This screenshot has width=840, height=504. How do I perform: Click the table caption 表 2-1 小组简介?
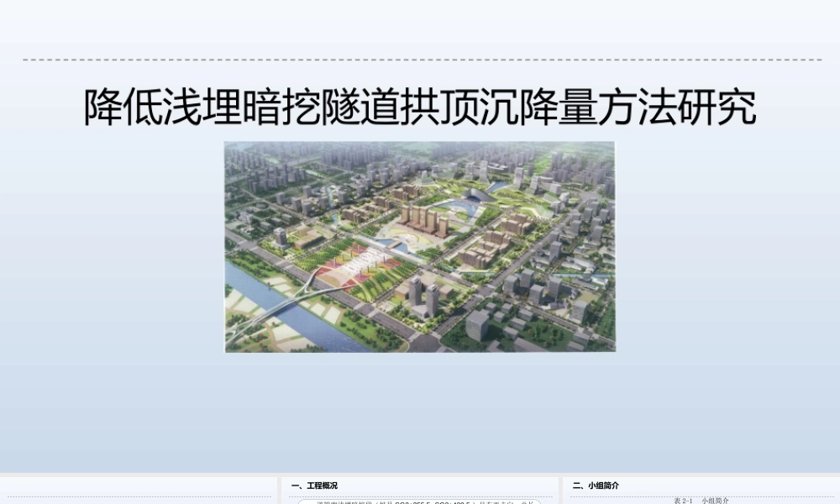tap(701, 501)
